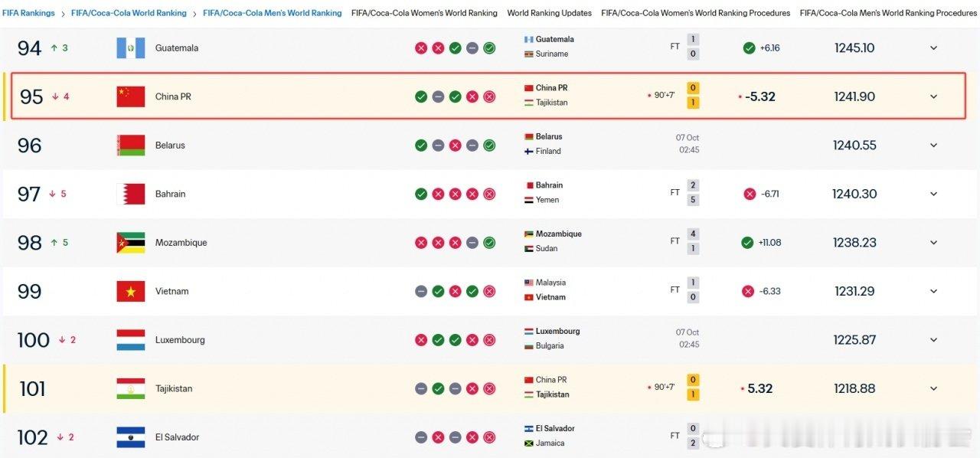Viewport: 980px width, 458px height.
Task: Click the Belarus flag in row 96
Action: tap(130, 146)
